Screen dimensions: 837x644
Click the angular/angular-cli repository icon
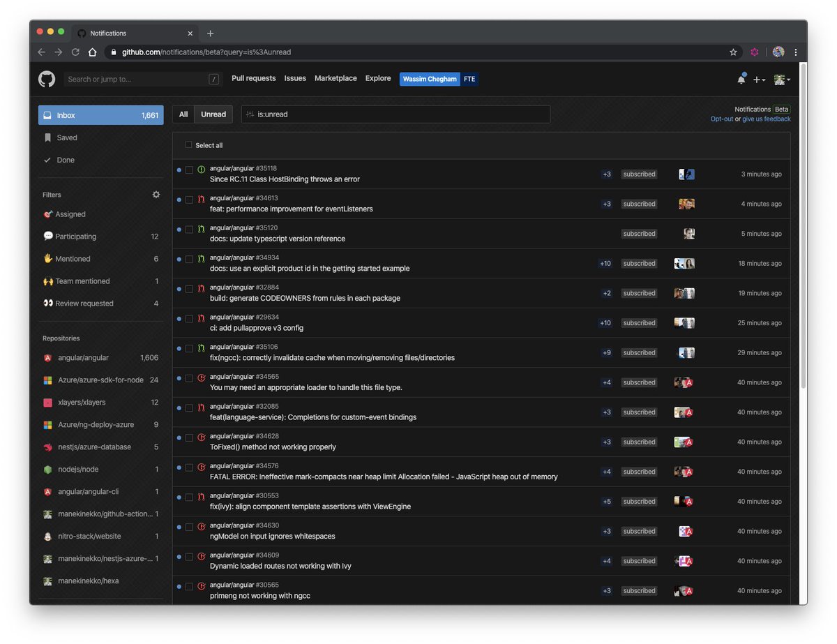tap(47, 492)
